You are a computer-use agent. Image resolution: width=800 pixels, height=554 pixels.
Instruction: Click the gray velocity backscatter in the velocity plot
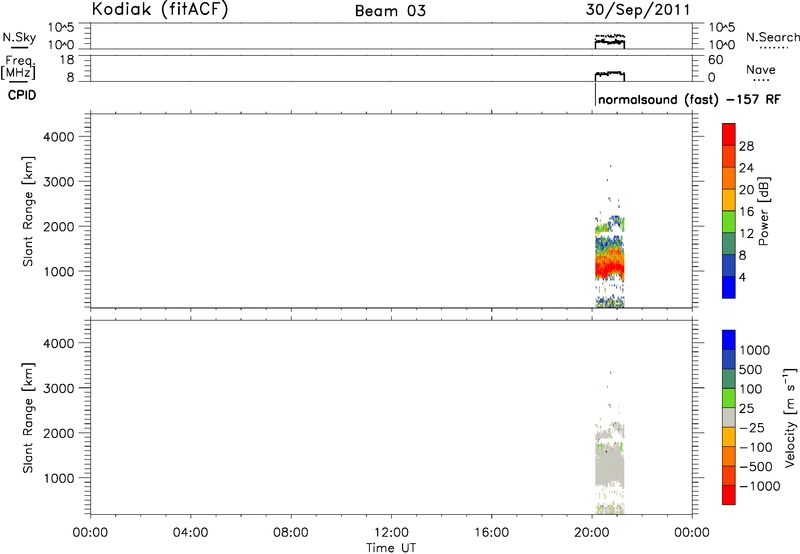(x=610, y=467)
